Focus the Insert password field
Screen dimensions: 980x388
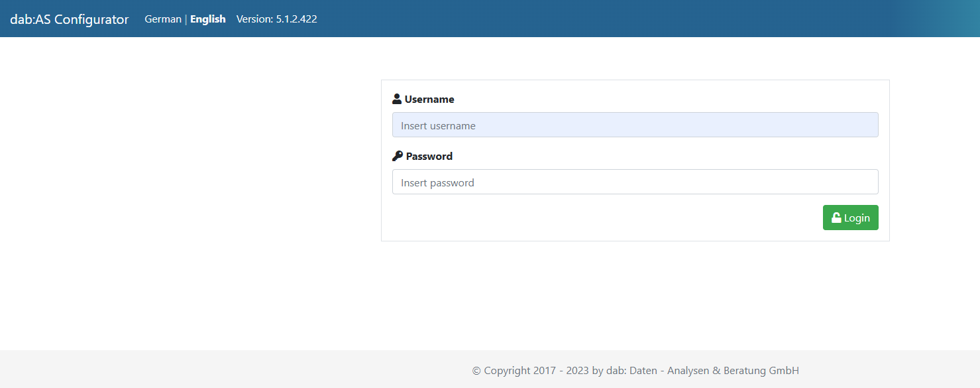635,182
